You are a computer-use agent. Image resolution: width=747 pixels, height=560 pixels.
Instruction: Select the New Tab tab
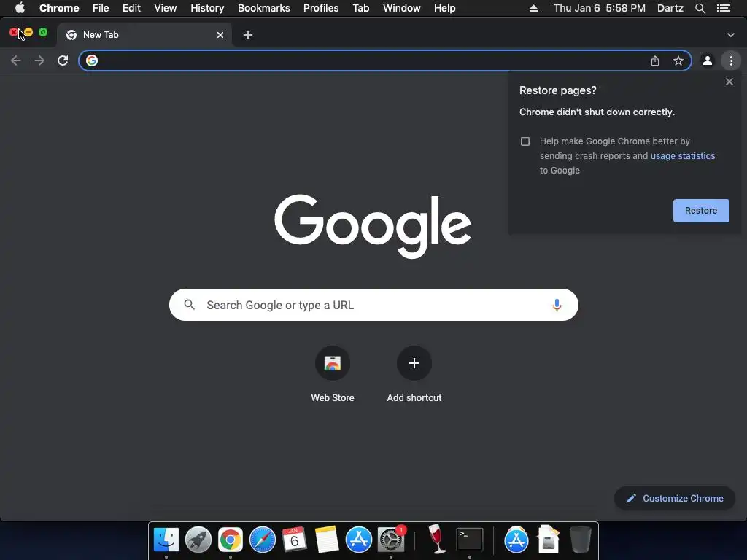pyautogui.click(x=143, y=35)
